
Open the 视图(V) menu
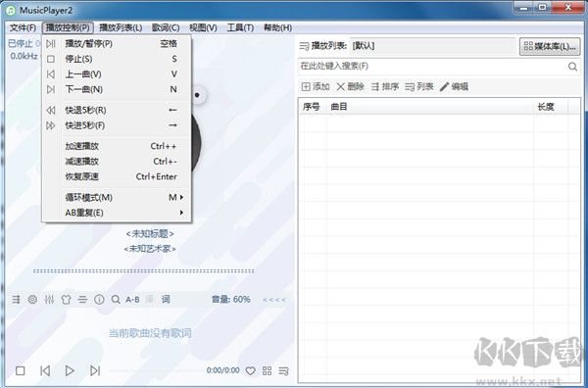point(203,27)
